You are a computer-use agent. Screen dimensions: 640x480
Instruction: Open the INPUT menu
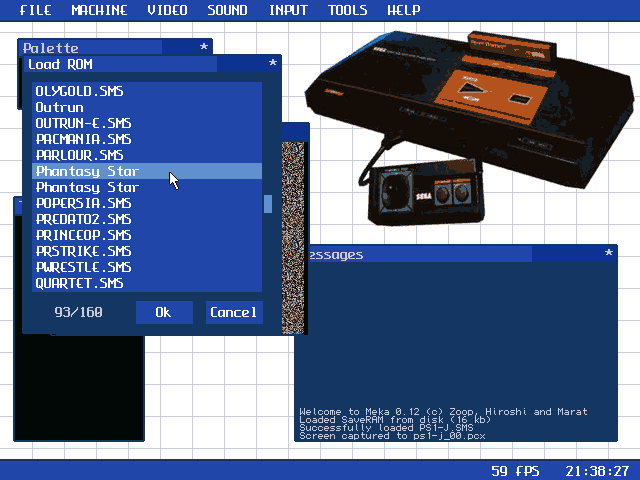point(288,10)
